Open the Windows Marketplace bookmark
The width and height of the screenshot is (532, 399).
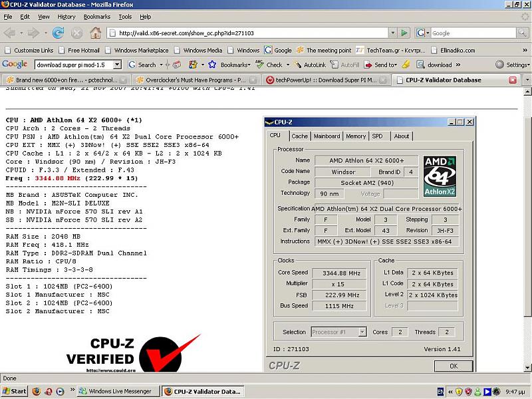pos(137,51)
